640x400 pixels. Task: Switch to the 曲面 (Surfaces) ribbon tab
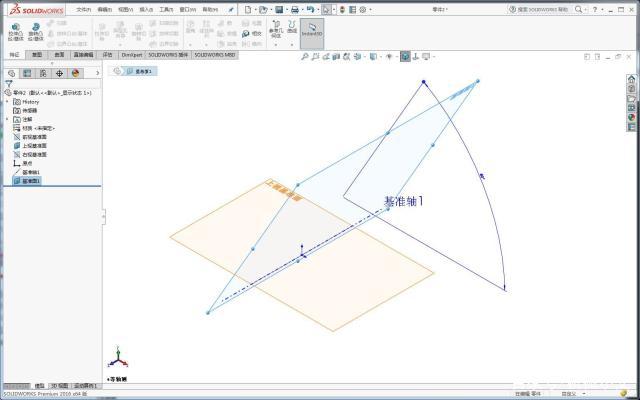point(60,55)
